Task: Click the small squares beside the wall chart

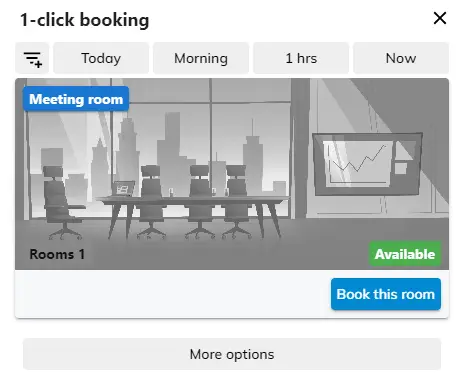Action: pyautogui.click(x=403, y=159)
